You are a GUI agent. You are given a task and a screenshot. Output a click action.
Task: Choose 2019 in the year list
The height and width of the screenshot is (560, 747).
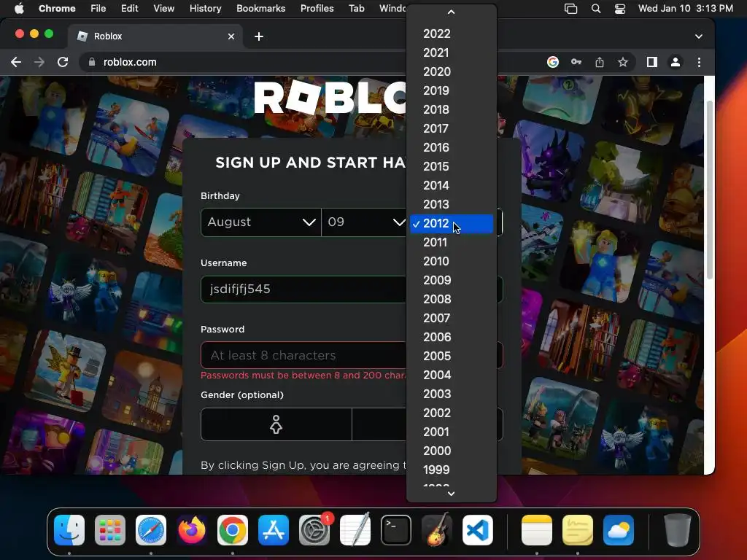click(451, 91)
